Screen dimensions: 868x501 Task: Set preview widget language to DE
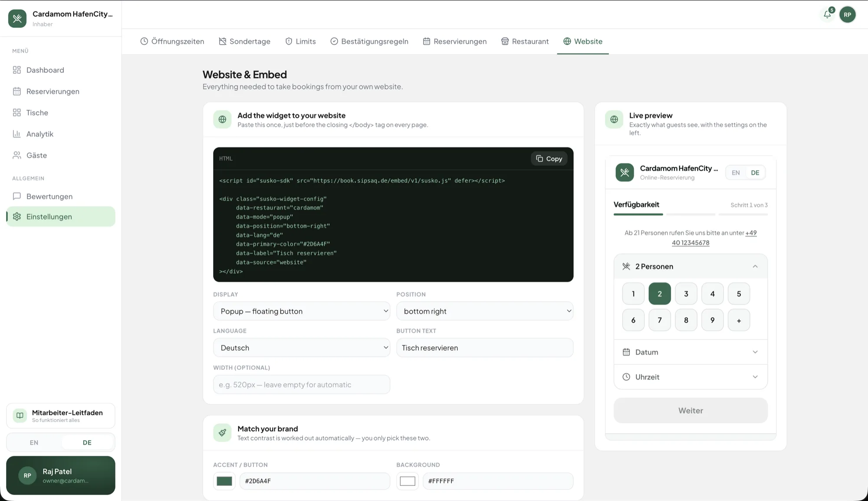(755, 172)
